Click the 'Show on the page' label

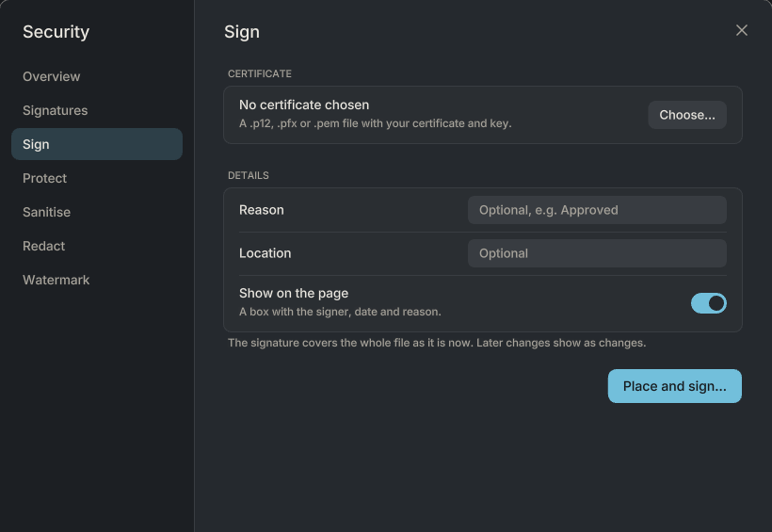(x=294, y=293)
